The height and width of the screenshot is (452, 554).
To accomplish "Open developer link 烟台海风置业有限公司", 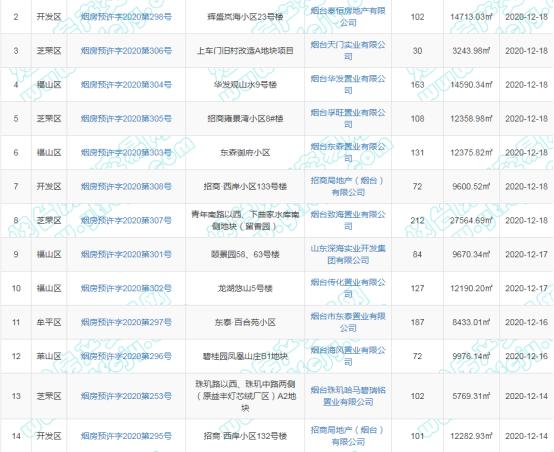I will (348, 356).
